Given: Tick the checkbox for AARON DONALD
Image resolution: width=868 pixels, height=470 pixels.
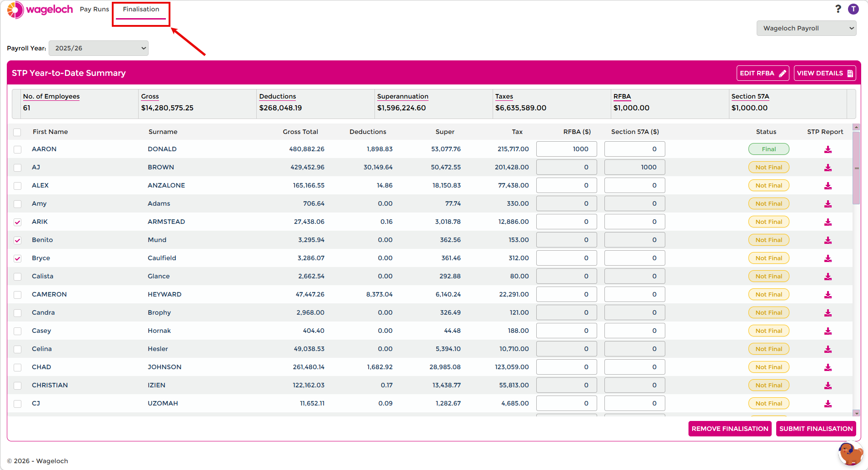Looking at the screenshot, I should click(x=17, y=149).
